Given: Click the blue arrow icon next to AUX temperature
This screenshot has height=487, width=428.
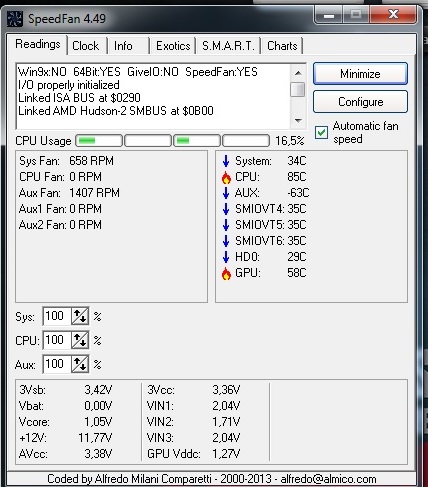Looking at the screenshot, I should [x=226, y=193].
